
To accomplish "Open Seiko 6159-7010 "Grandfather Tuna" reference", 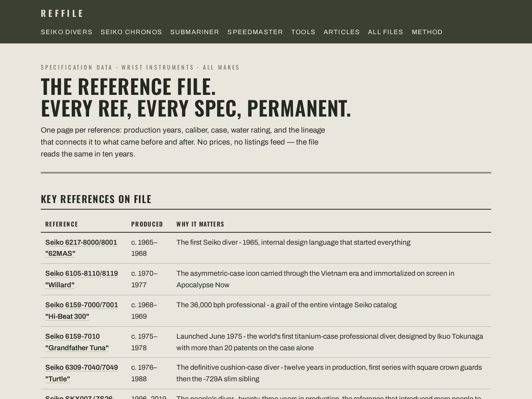I will pos(77,342).
